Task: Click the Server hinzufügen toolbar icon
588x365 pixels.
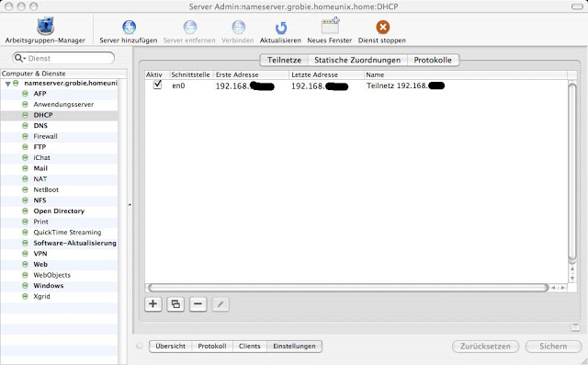Action: (x=129, y=27)
